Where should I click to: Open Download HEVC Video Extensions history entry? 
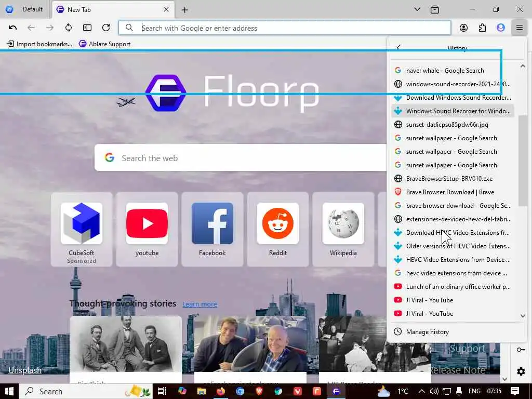click(453, 233)
